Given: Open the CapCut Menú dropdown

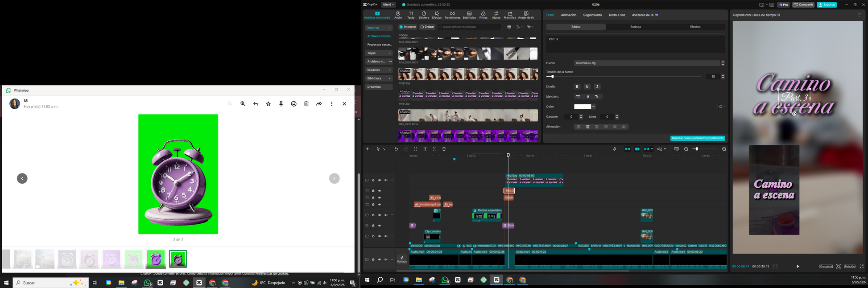Looking at the screenshot, I should click(389, 4).
